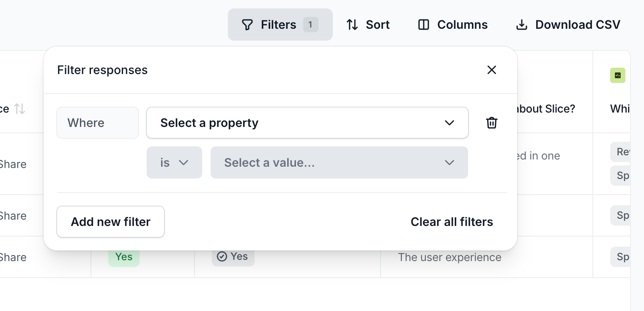Click the Where label field
The image size is (644, 311).
click(x=98, y=123)
